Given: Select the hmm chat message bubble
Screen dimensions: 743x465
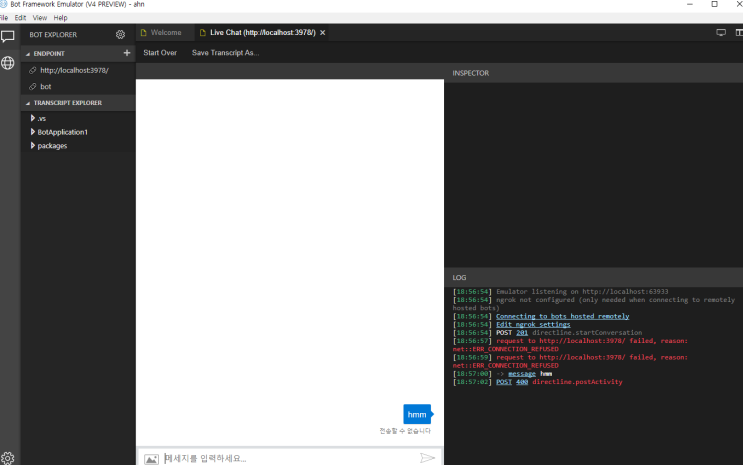Looking at the screenshot, I should (x=417, y=414).
